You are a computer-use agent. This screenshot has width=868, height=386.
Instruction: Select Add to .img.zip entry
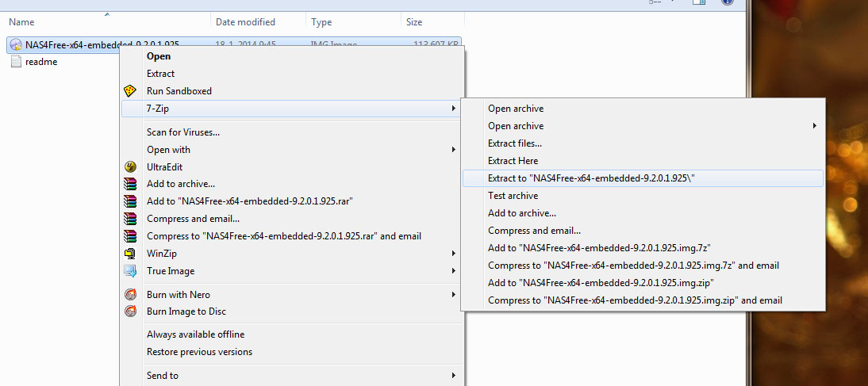pos(601,283)
